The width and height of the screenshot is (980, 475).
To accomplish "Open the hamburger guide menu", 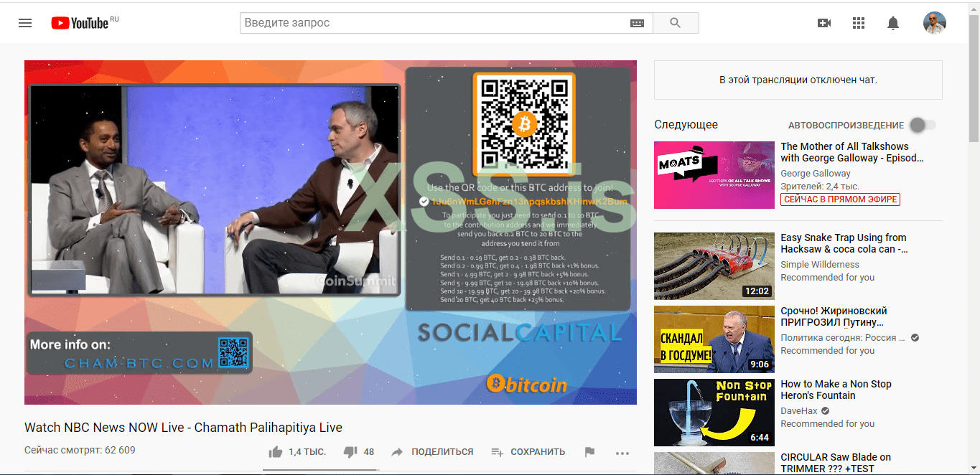I will [25, 23].
